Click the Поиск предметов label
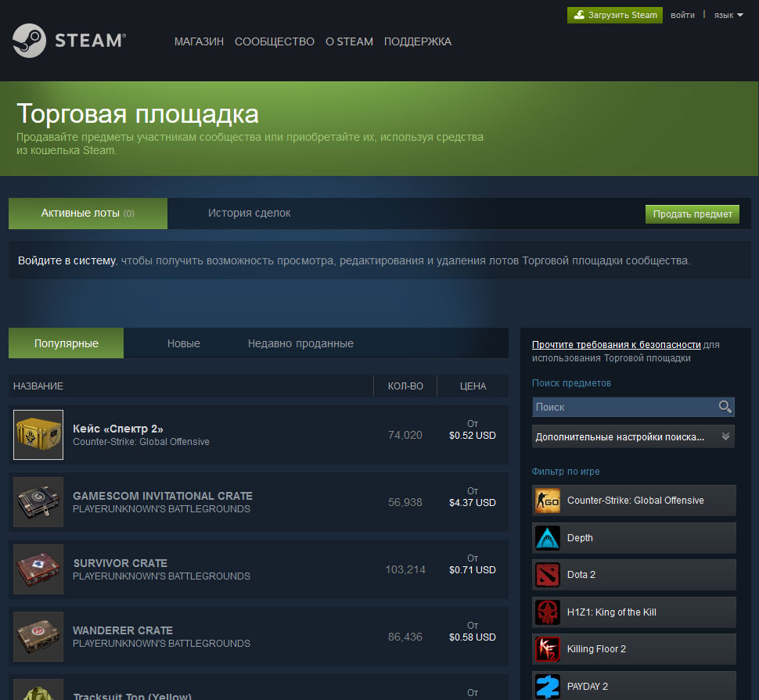 click(571, 382)
